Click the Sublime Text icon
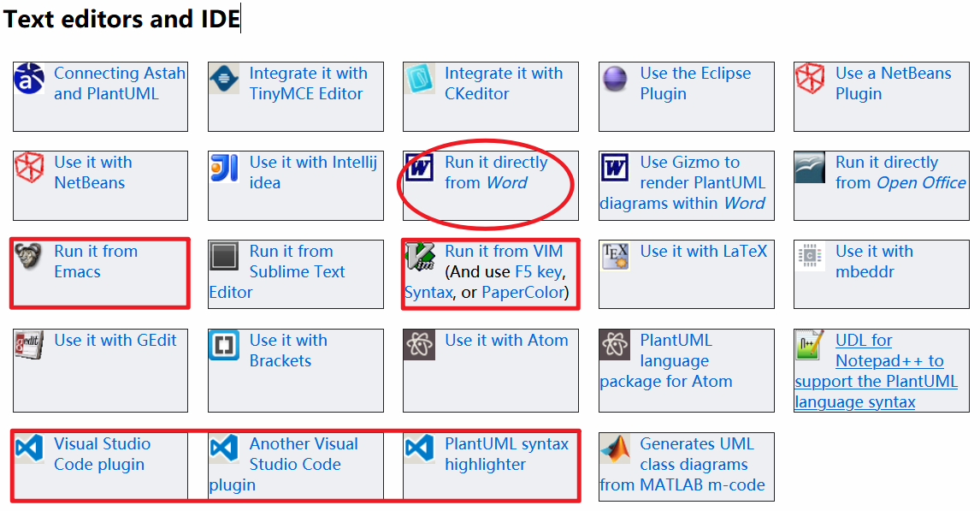Viewport: 980px width, 511px height. click(224, 257)
